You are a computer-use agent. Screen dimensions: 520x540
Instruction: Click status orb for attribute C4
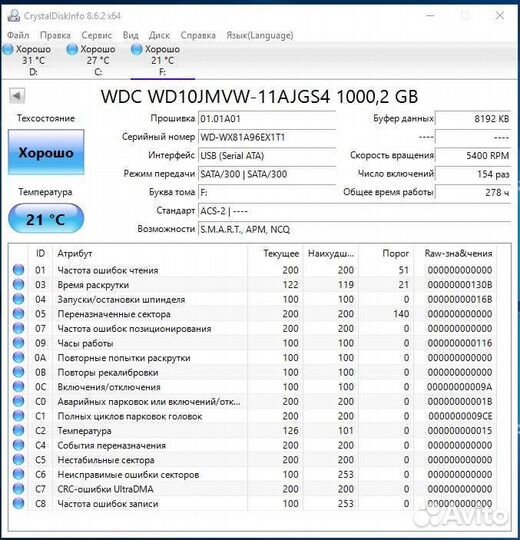tap(19, 445)
